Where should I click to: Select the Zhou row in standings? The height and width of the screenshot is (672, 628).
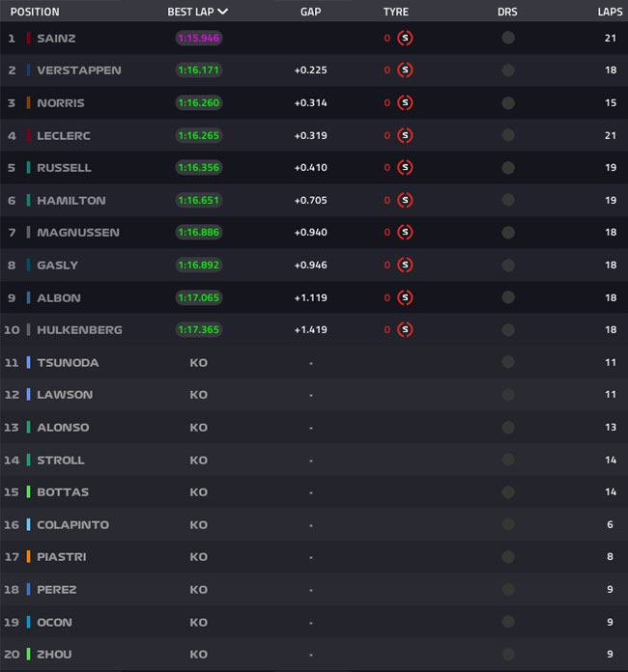click(314, 654)
